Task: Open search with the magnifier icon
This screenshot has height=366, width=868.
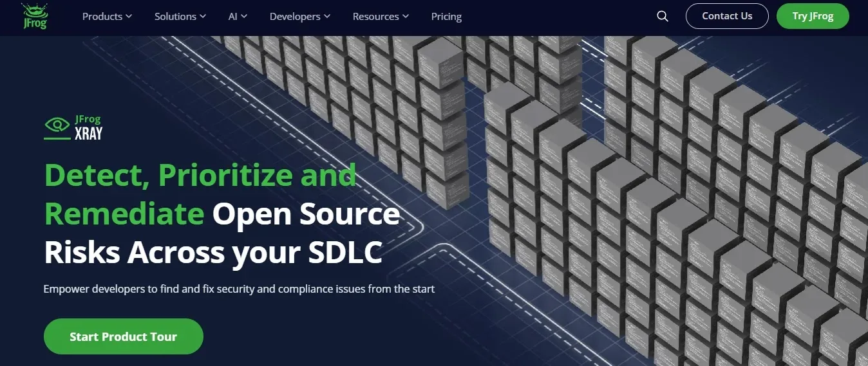Action: pos(663,17)
